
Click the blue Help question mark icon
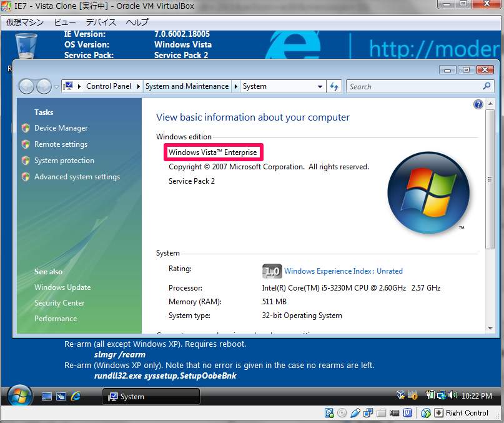[478, 104]
